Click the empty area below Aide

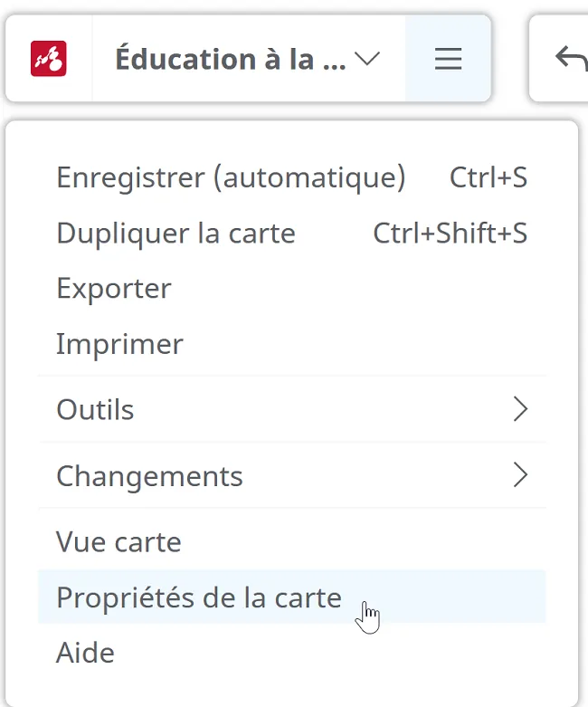click(x=292, y=693)
